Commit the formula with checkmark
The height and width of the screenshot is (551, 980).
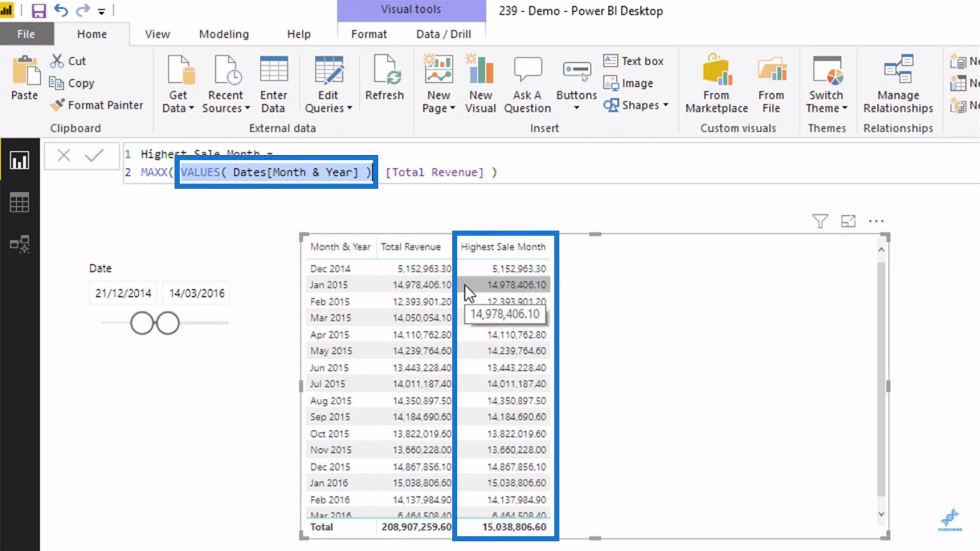click(x=94, y=155)
